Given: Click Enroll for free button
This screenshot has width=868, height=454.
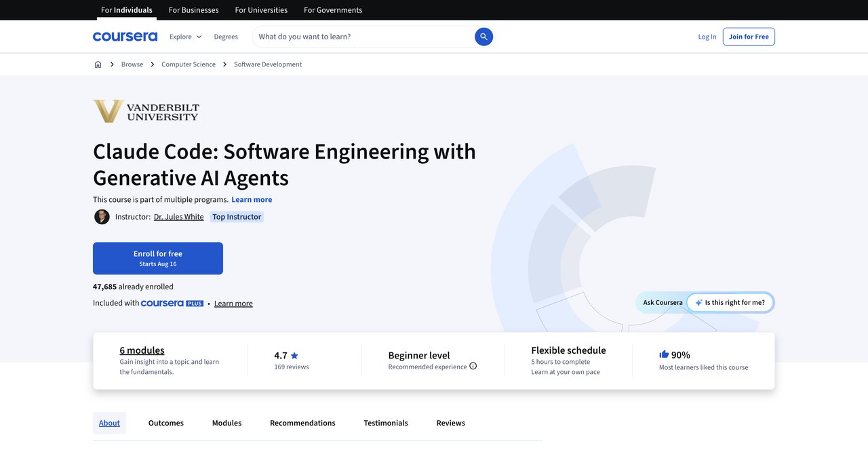Looking at the screenshot, I should (158, 258).
